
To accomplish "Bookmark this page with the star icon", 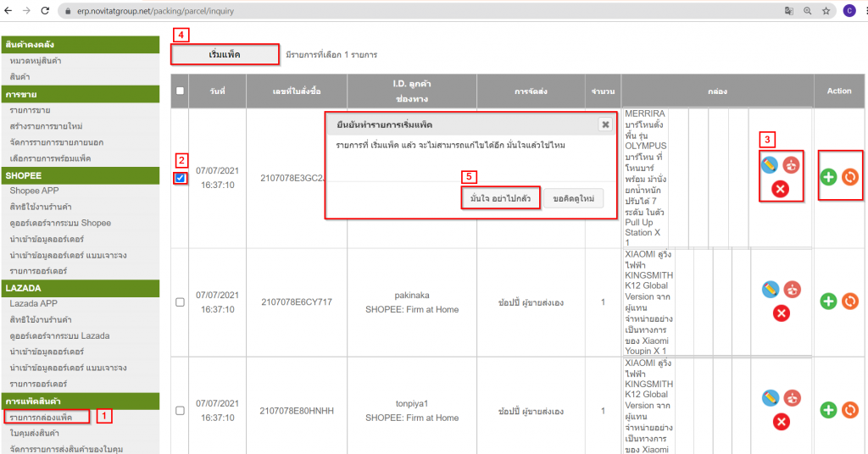I will (826, 11).
